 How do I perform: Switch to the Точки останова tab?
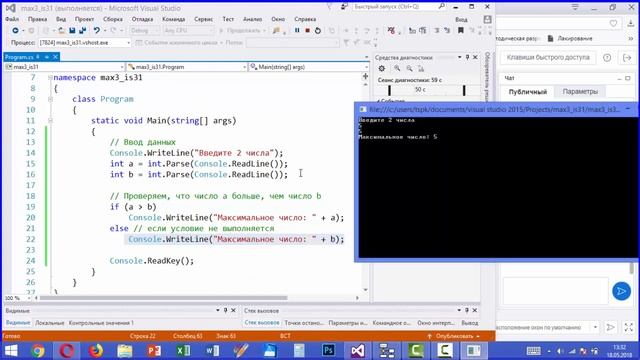[x=304, y=323]
